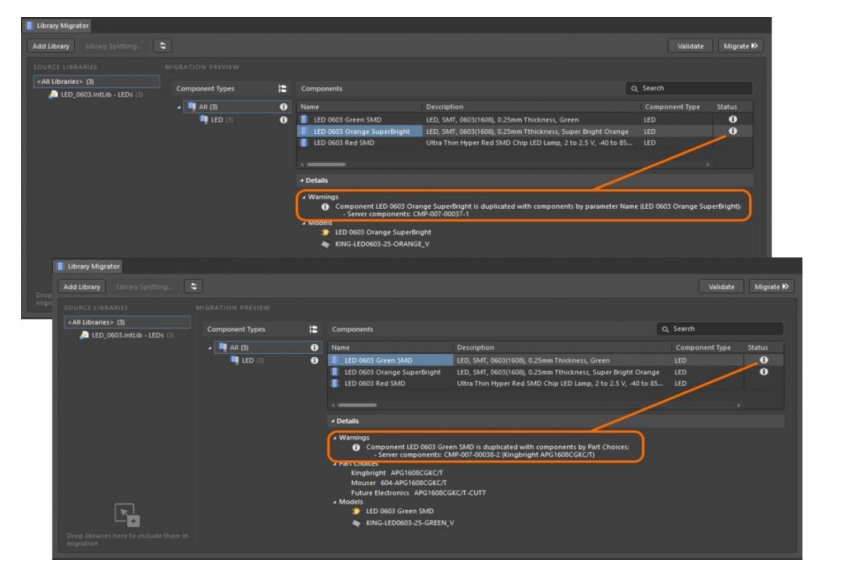Viewport: 857px width, 579px height.
Task: Select the LED component type in front window
Action: point(248,360)
